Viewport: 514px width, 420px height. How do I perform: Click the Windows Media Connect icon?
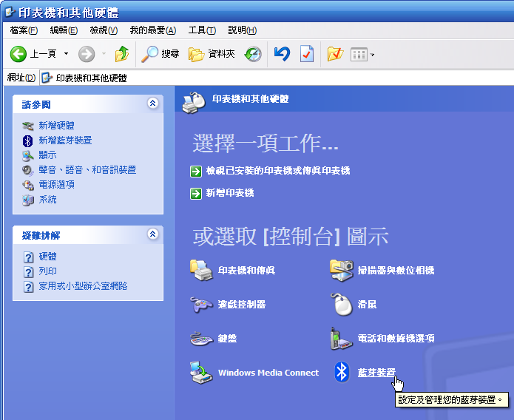[x=201, y=372]
